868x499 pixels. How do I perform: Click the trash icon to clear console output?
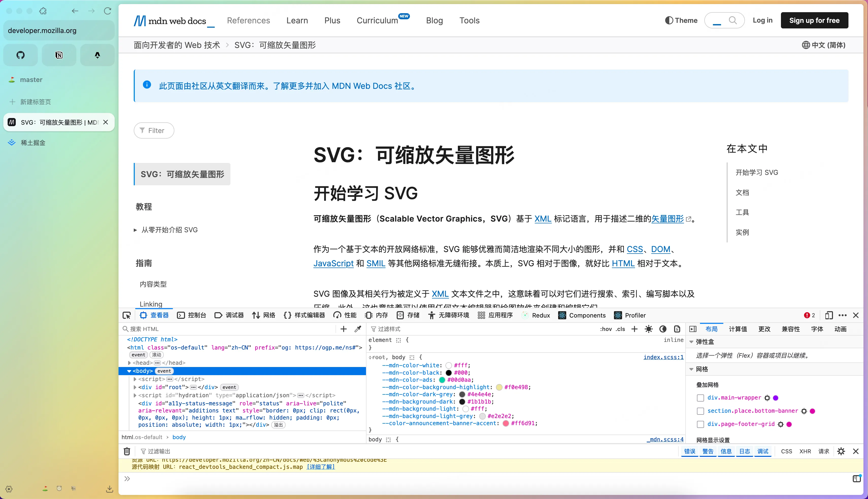coord(127,451)
